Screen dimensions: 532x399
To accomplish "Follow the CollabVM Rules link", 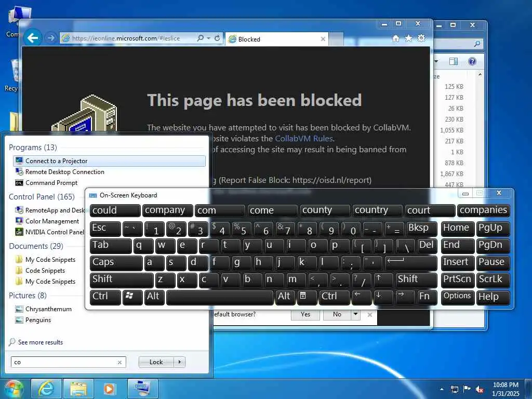I will 303,138.
